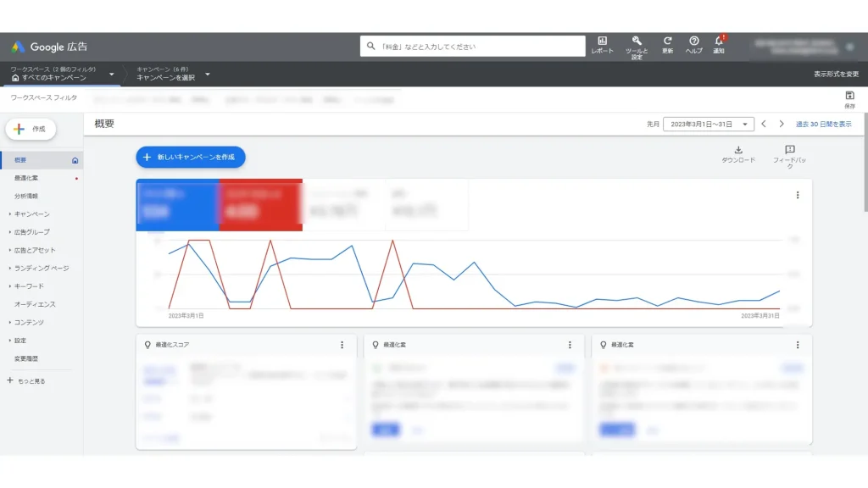Click the 保存 save icon
Screen dimensions: 868x488
click(x=849, y=97)
